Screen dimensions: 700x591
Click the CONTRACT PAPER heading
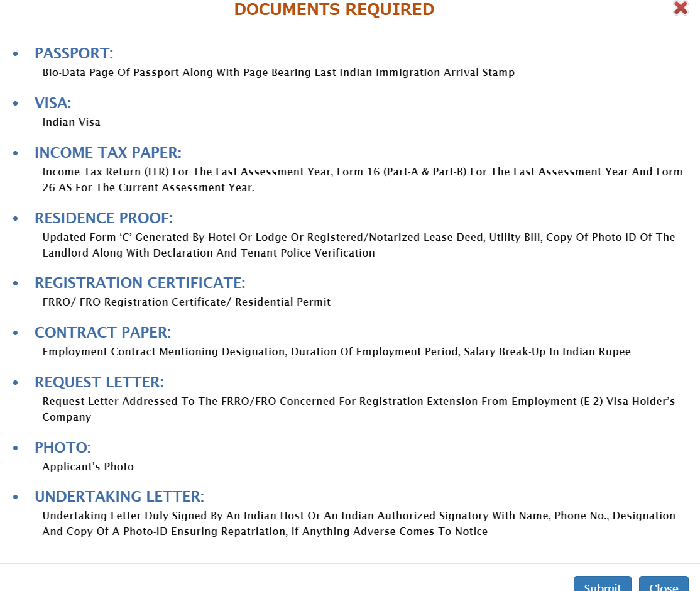coord(102,333)
